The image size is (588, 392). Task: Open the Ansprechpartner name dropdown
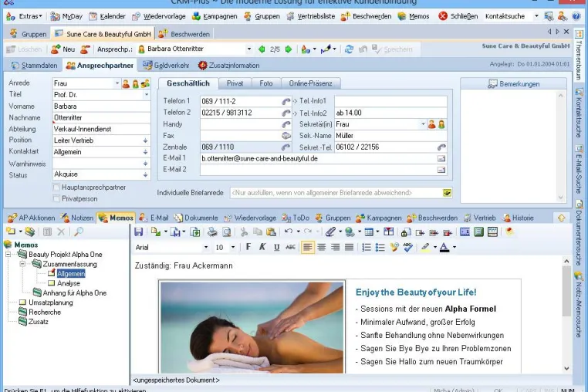click(249, 49)
